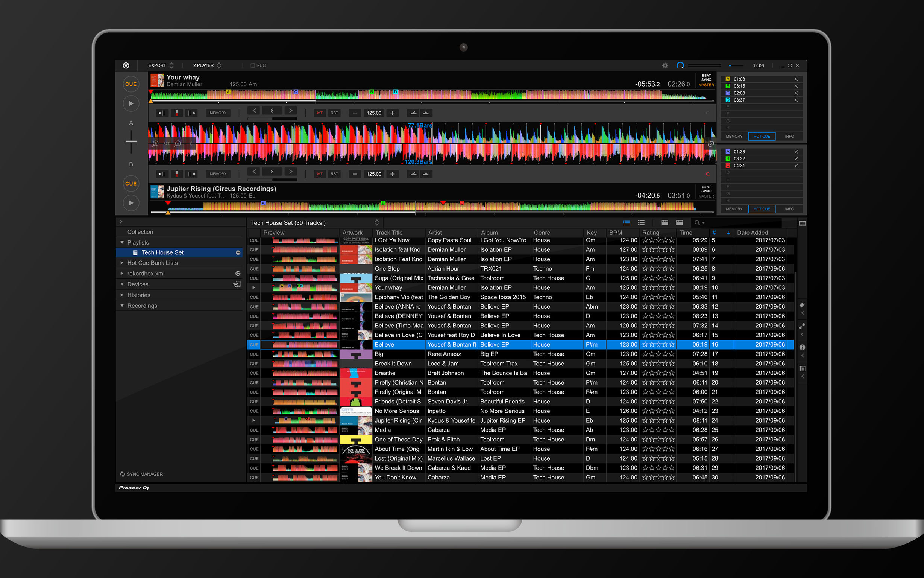Open the EXPORT mode dropdown
Image resolution: width=924 pixels, height=578 pixels.
pos(161,65)
